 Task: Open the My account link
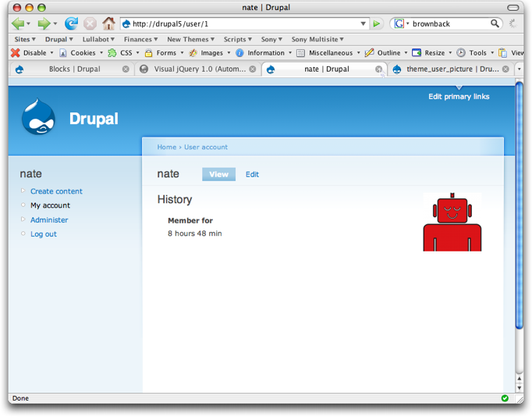(x=50, y=205)
